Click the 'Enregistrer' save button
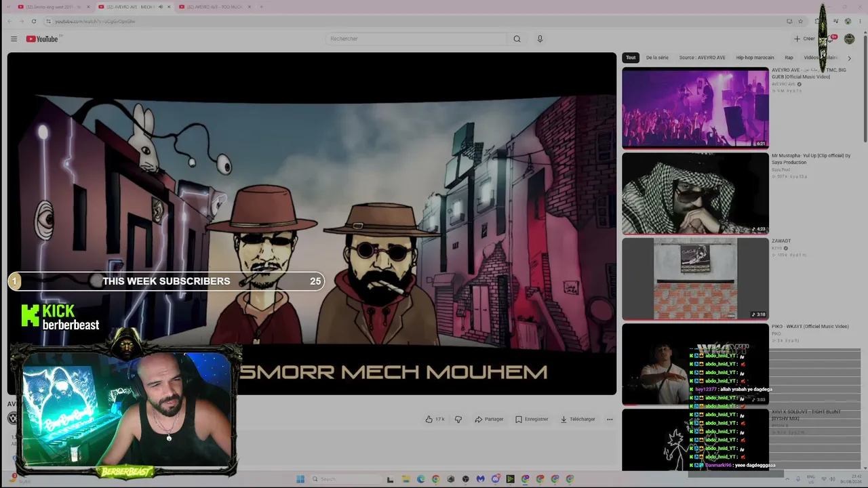 click(x=532, y=419)
